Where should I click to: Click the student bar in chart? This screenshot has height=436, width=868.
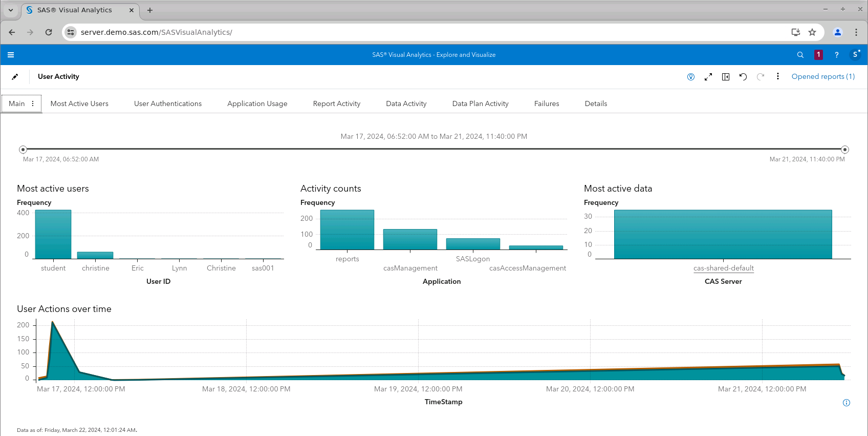[53, 235]
